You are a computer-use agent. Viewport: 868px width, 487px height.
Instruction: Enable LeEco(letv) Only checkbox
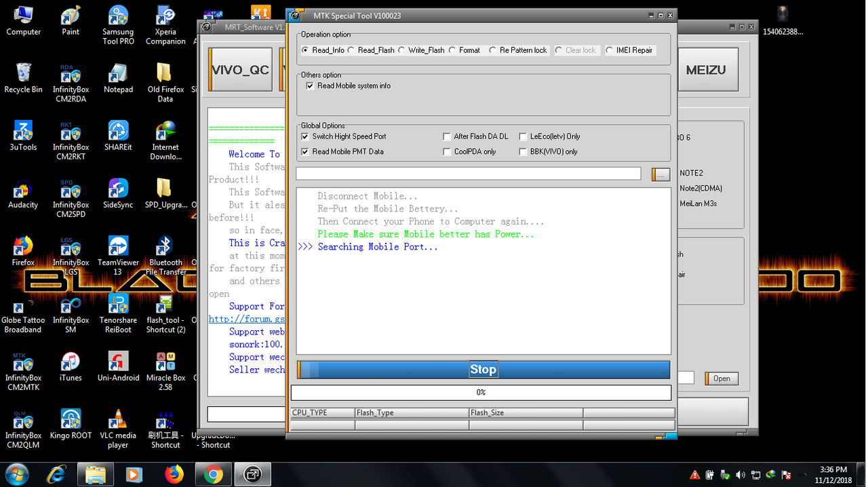tap(550, 136)
